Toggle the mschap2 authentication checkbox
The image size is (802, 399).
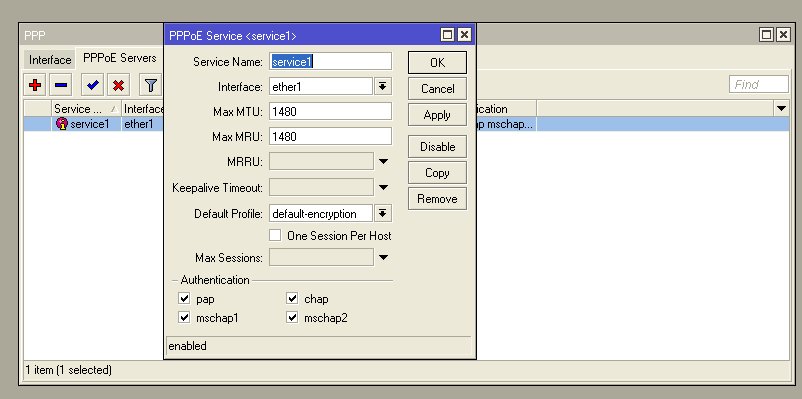292,318
